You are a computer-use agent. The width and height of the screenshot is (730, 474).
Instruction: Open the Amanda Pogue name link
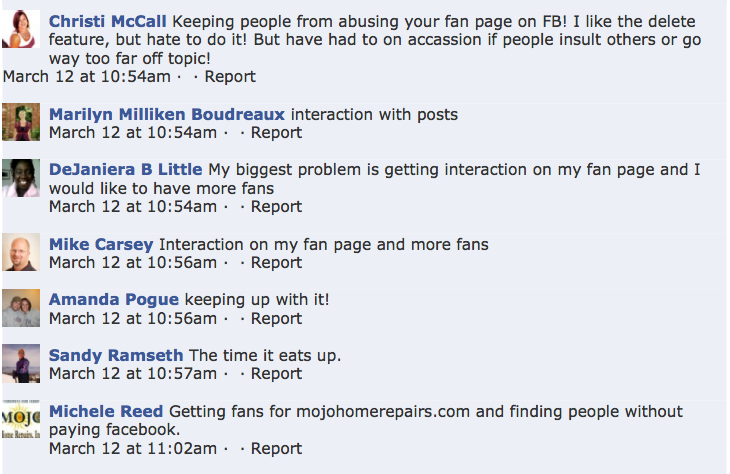(114, 300)
